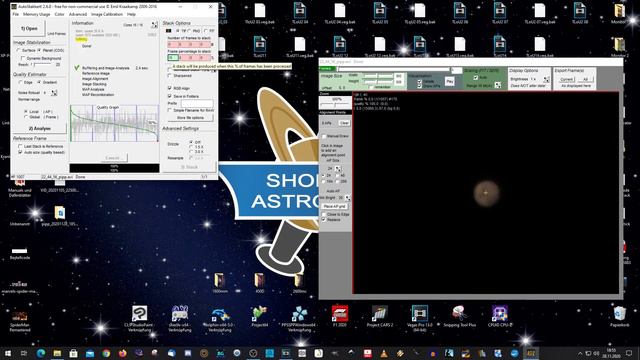The image size is (640, 360).
Task: Select AP size 24 radio button
Action: tap(324, 176)
